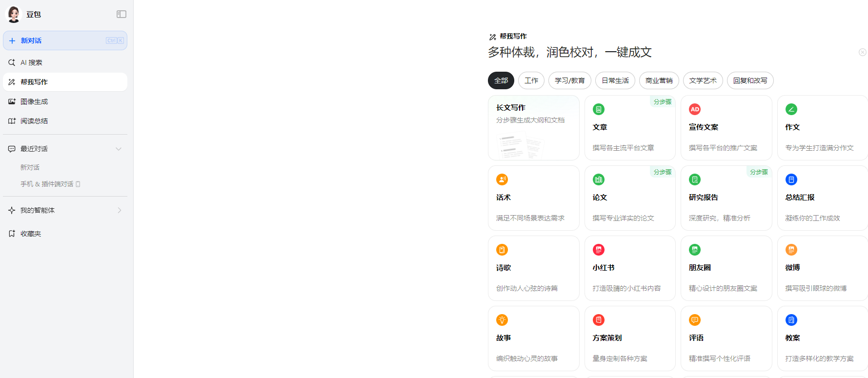Close the 帮我写作 panel

click(x=862, y=52)
